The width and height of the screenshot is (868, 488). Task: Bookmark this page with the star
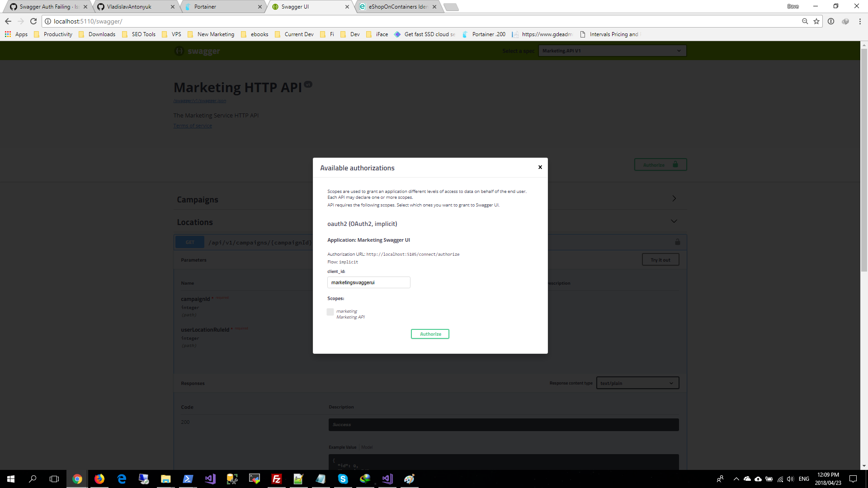[x=816, y=21]
